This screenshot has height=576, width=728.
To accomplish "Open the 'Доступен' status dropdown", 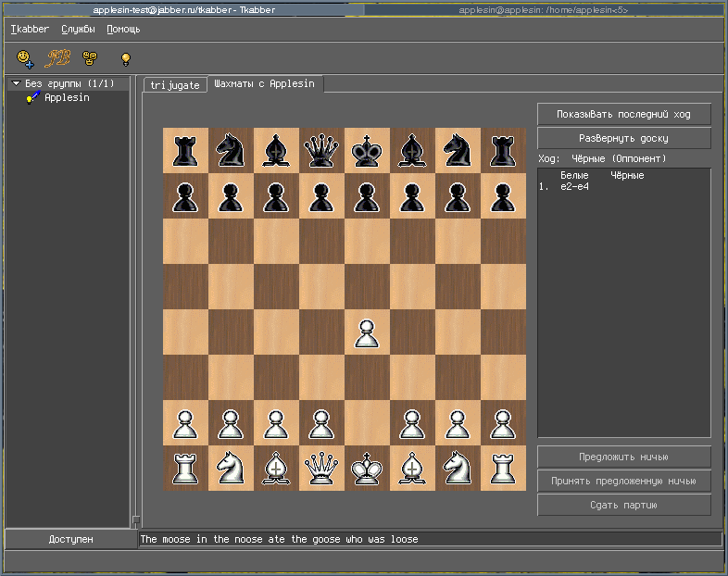I will [x=70, y=539].
